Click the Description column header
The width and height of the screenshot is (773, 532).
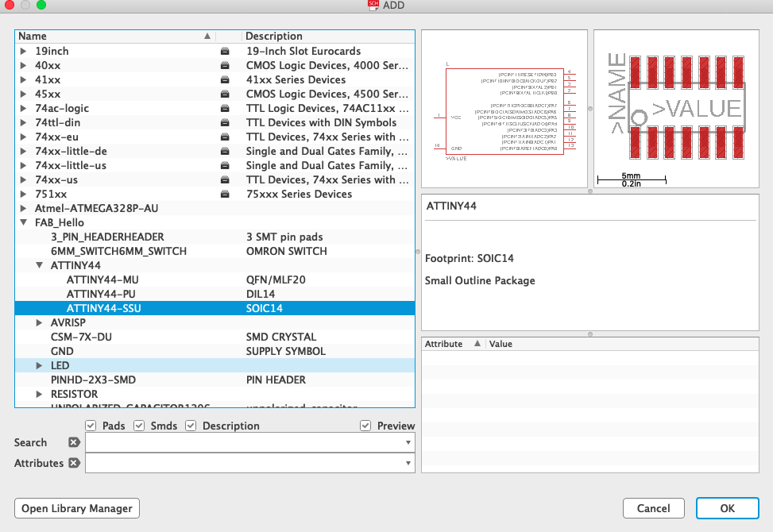[x=328, y=37]
